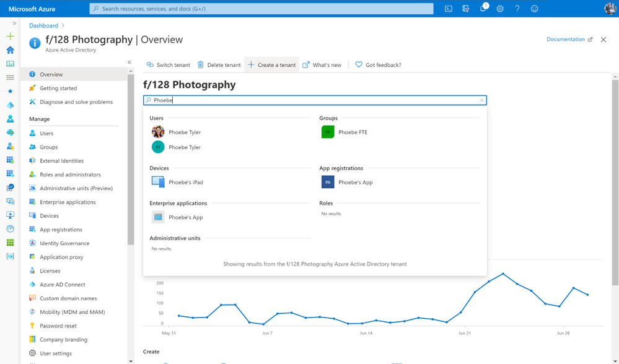Expand the left portal rail with double chevron
This screenshot has width=619, height=364.
pos(15,24)
